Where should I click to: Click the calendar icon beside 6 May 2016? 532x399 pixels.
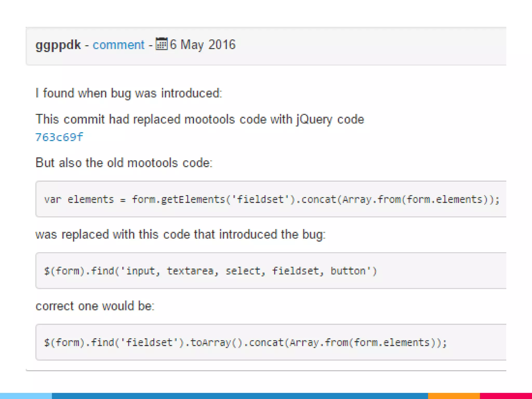tap(162, 44)
